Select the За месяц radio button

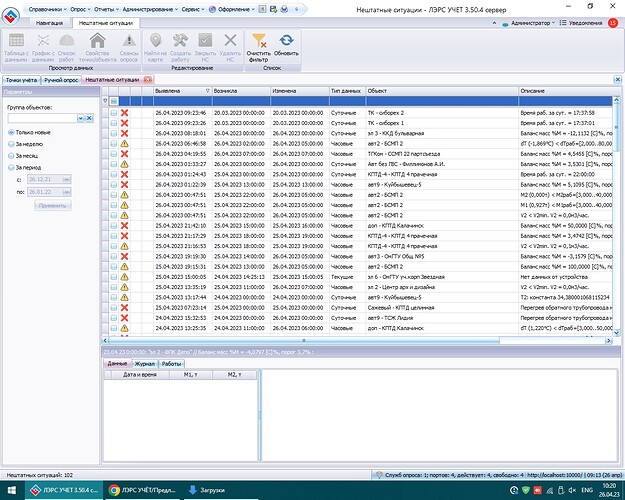click(x=11, y=156)
